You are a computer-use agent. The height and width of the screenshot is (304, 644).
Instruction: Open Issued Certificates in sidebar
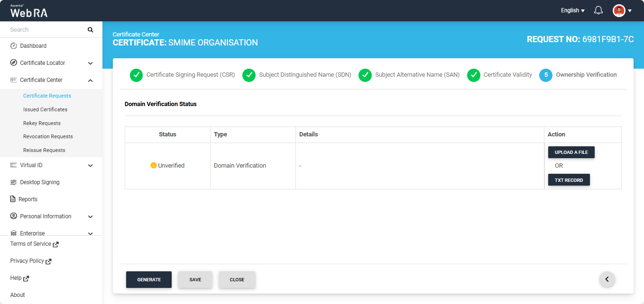45,109
